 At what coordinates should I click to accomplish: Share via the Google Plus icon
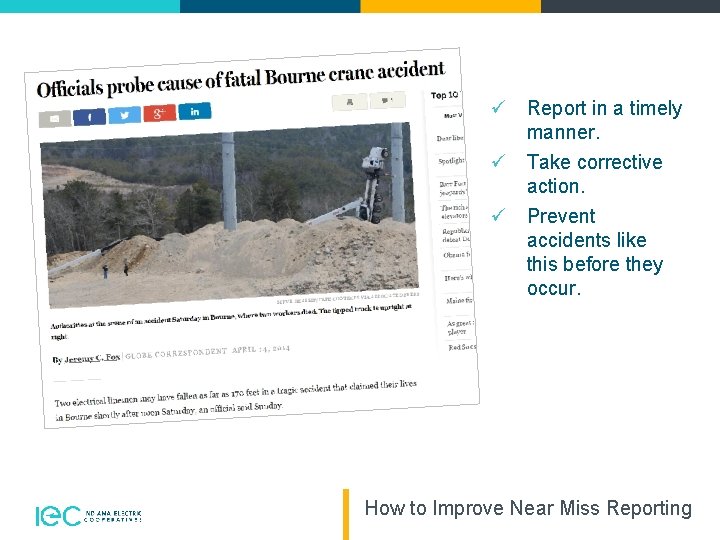coord(159,112)
